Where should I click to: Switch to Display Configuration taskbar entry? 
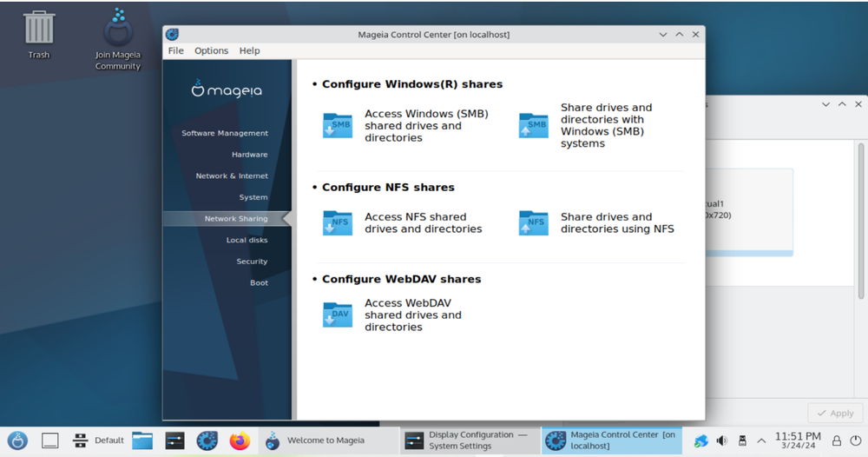coord(469,441)
